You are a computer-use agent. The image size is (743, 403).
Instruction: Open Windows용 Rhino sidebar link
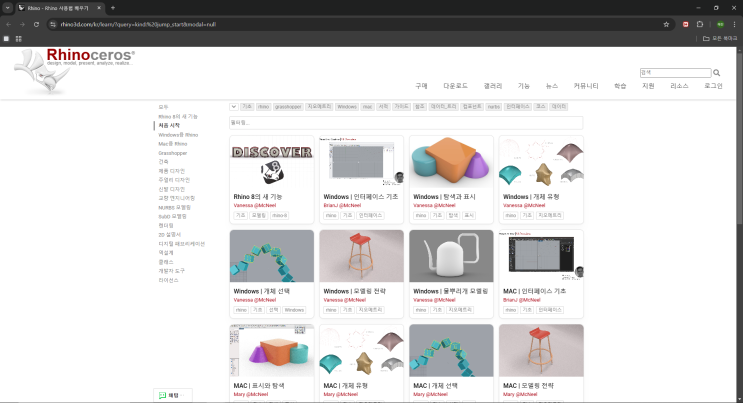178,135
